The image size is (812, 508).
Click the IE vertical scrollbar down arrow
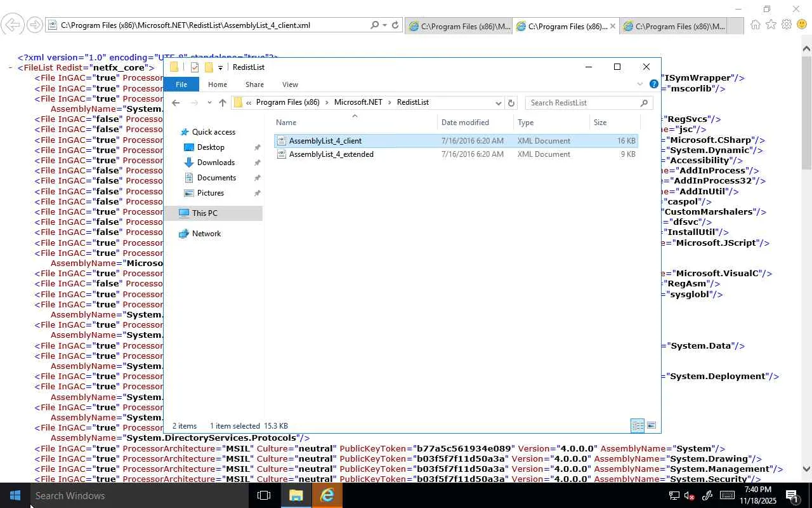click(x=807, y=469)
